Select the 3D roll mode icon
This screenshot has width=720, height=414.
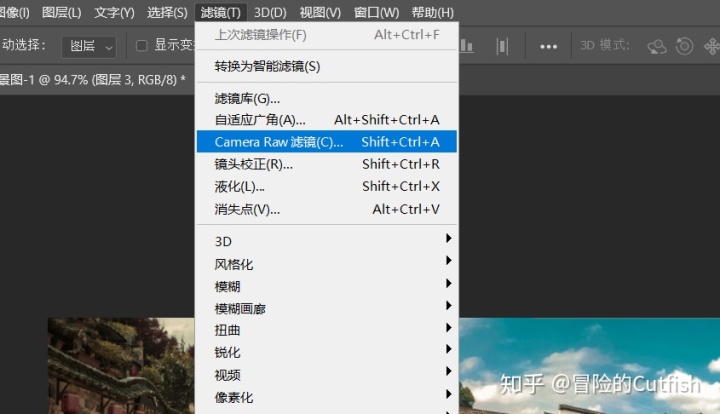(x=684, y=46)
